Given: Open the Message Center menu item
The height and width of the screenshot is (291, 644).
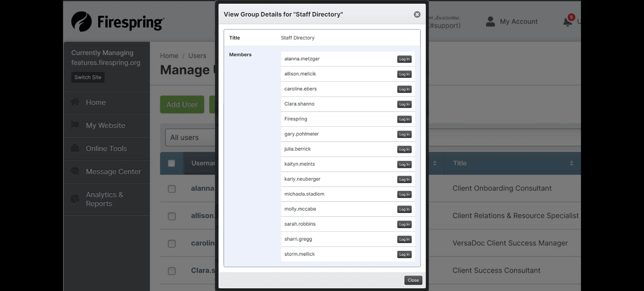Looking at the screenshot, I should click(113, 171).
